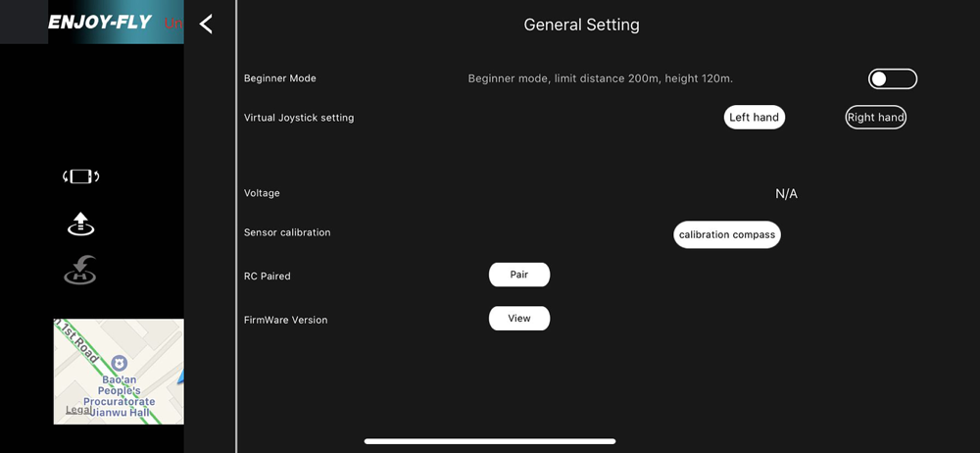Image resolution: width=980 pixels, height=453 pixels.
Task: Tap the red connection status text
Action: point(173,24)
